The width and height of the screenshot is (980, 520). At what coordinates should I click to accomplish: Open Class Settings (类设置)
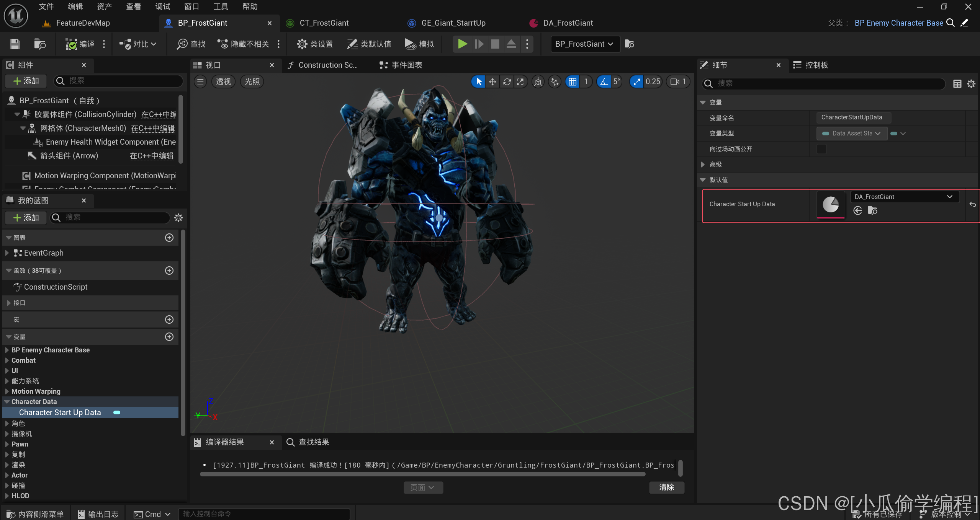pos(315,44)
